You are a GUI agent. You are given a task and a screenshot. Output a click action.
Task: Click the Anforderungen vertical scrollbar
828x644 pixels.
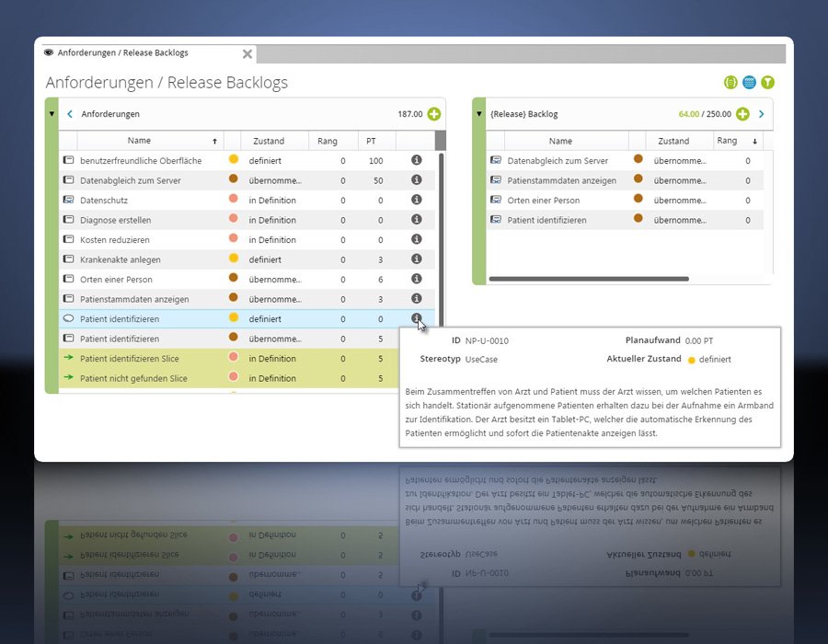(x=441, y=239)
